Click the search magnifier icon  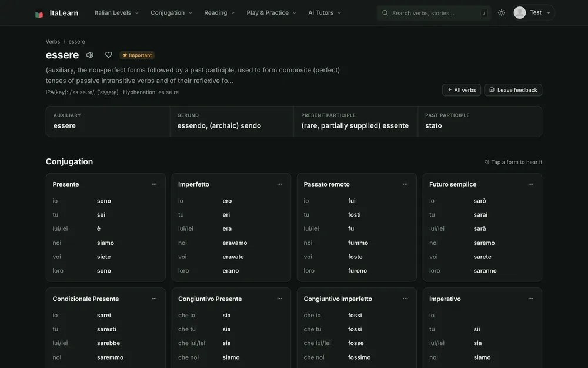[x=385, y=13]
